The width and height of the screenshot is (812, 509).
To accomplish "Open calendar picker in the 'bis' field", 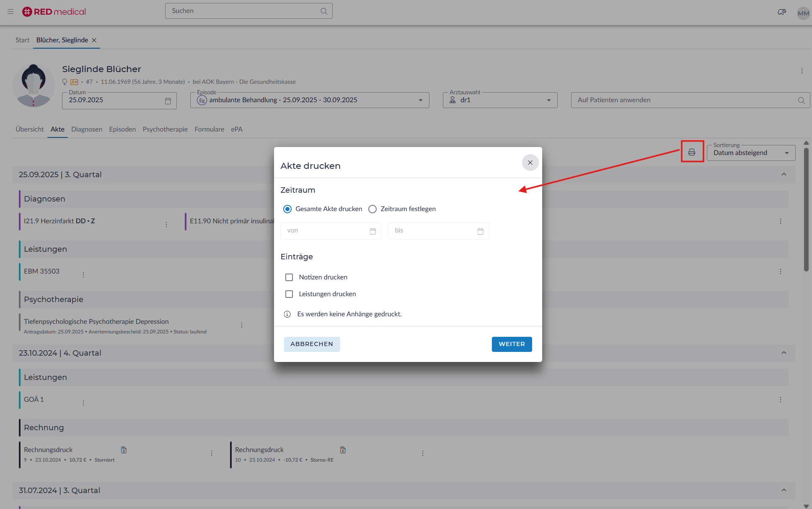I will (x=480, y=231).
